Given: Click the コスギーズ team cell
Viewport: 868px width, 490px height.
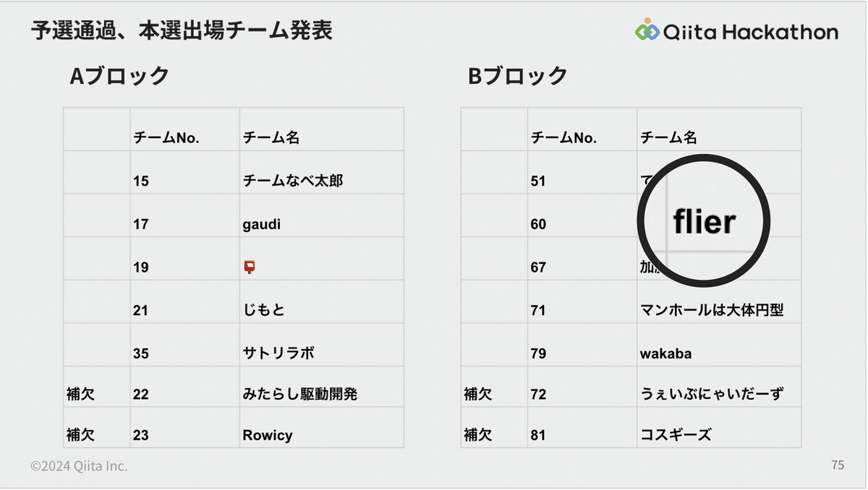Looking at the screenshot, I should coord(676,435).
